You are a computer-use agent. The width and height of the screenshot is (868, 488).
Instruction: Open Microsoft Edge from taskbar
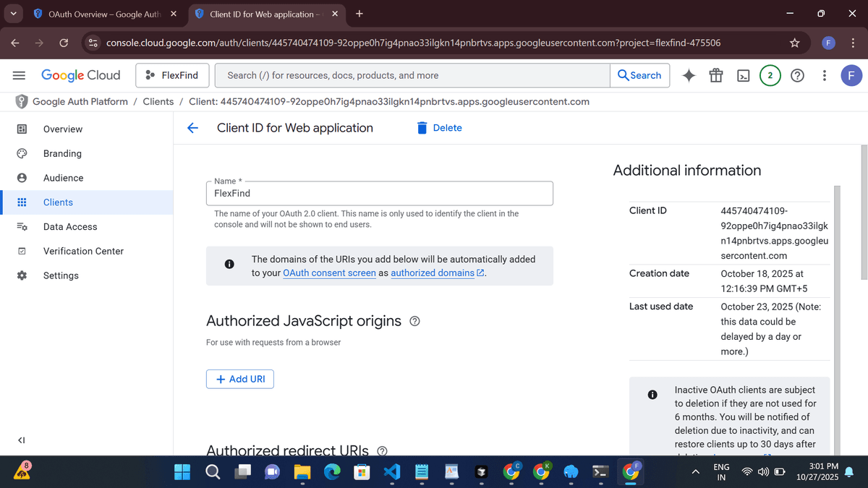click(x=332, y=471)
